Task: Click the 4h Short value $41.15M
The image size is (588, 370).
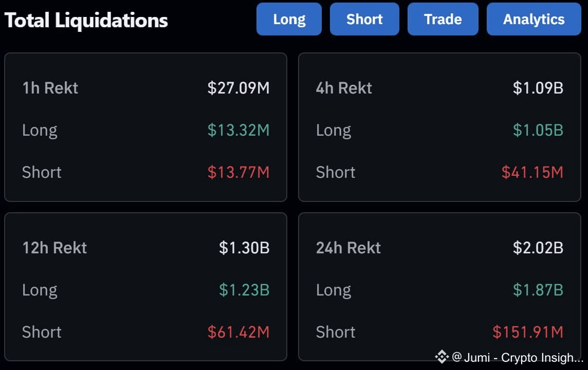Action: pyautogui.click(x=532, y=172)
